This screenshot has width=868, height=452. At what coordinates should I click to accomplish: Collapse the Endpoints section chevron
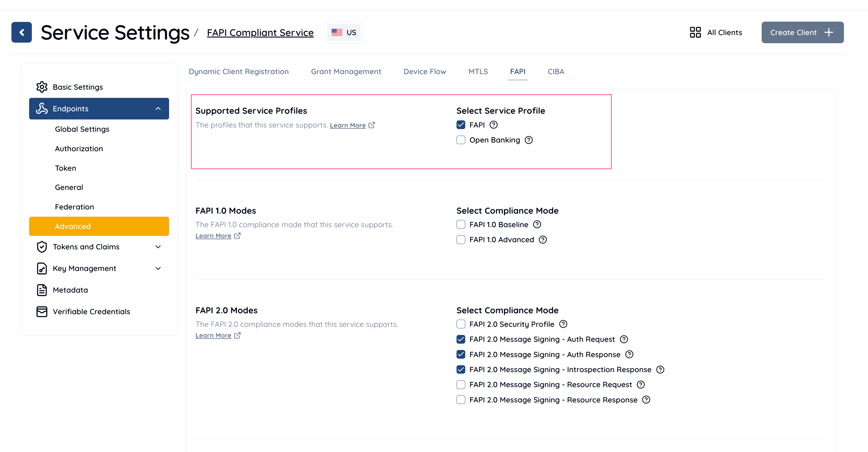158,108
